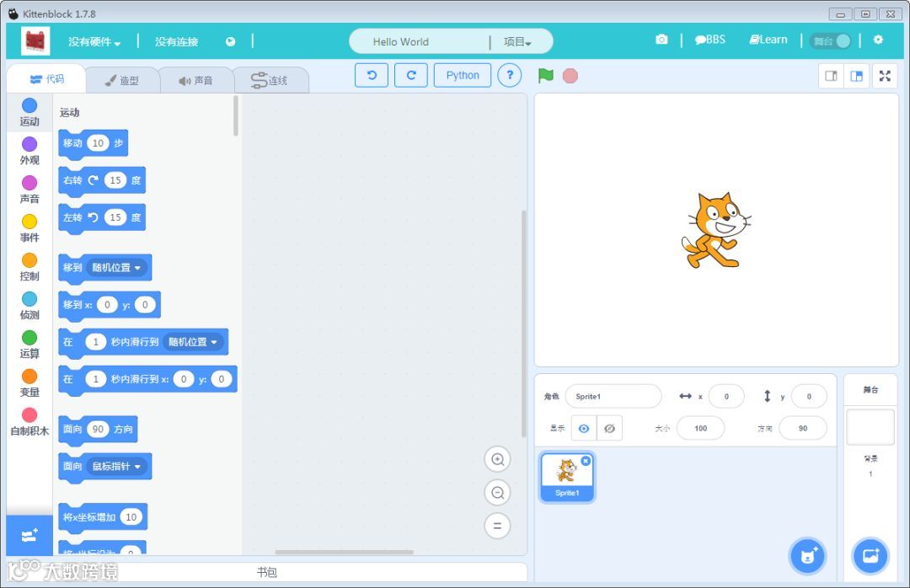Hide the sprite with crossed eye icon
The height and width of the screenshot is (588, 910).
click(609, 429)
